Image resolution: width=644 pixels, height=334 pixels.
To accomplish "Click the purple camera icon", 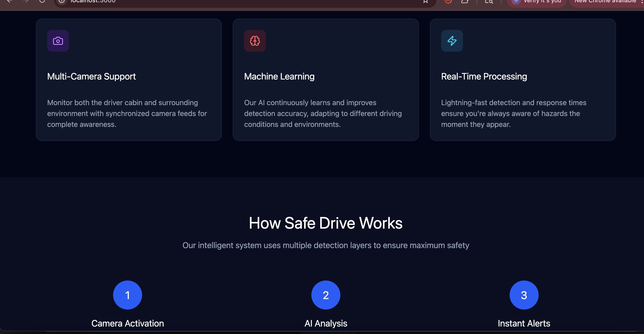I will (x=58, y=41).
